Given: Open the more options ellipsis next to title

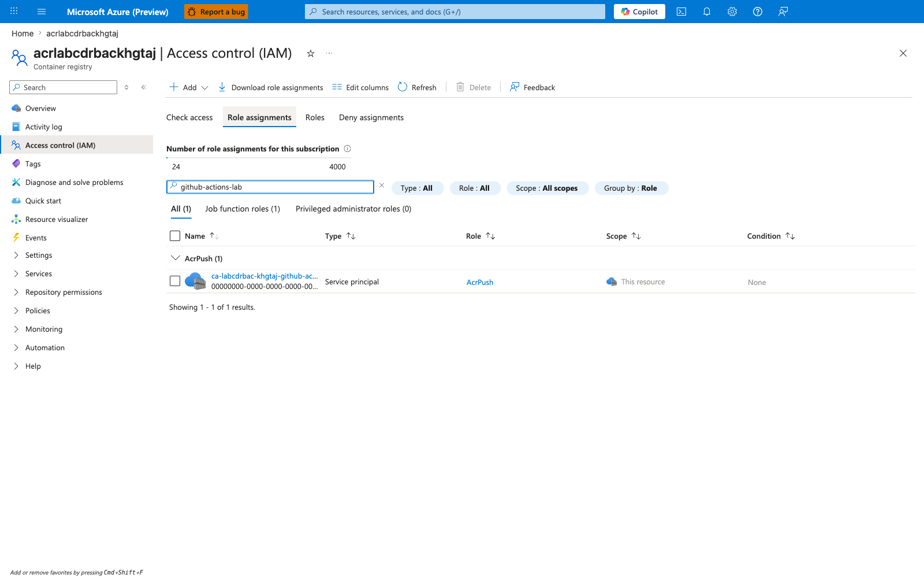Looking at the screenshot, I should (x=329, y=53).
